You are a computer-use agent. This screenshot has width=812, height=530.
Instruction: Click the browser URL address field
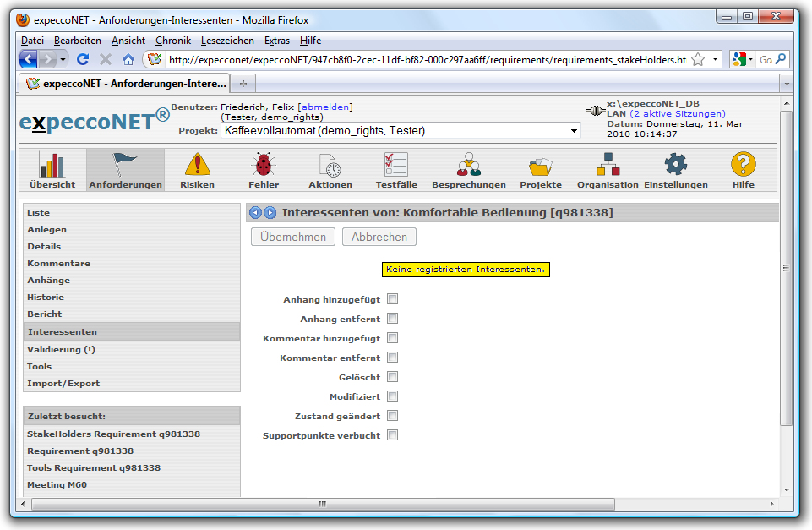pyautogui.click(x=422, y=59)
